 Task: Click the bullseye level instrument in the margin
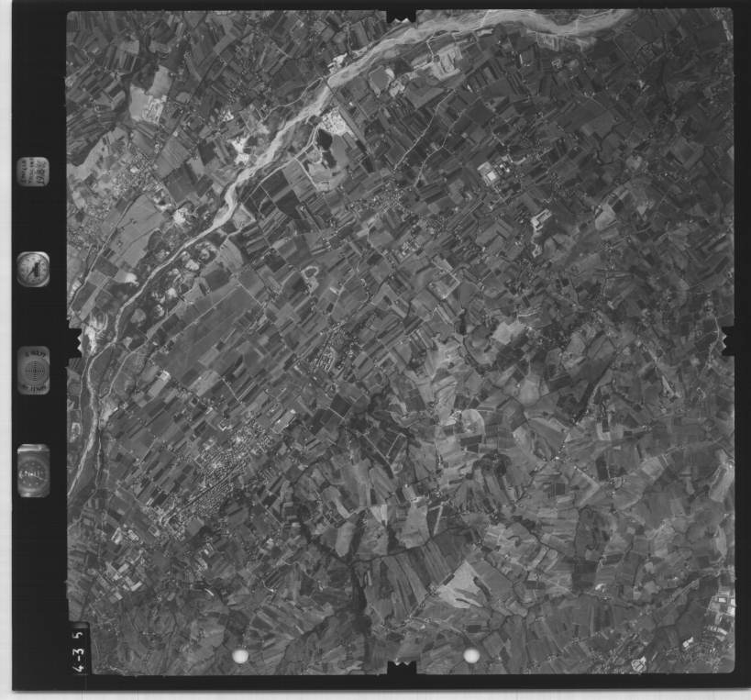(34, 371)
